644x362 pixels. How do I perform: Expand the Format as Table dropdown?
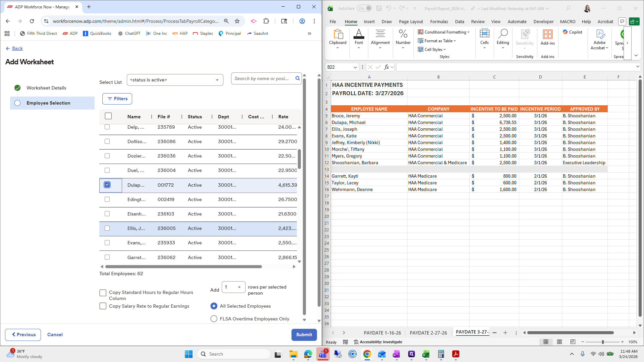[x=454, y=41]
